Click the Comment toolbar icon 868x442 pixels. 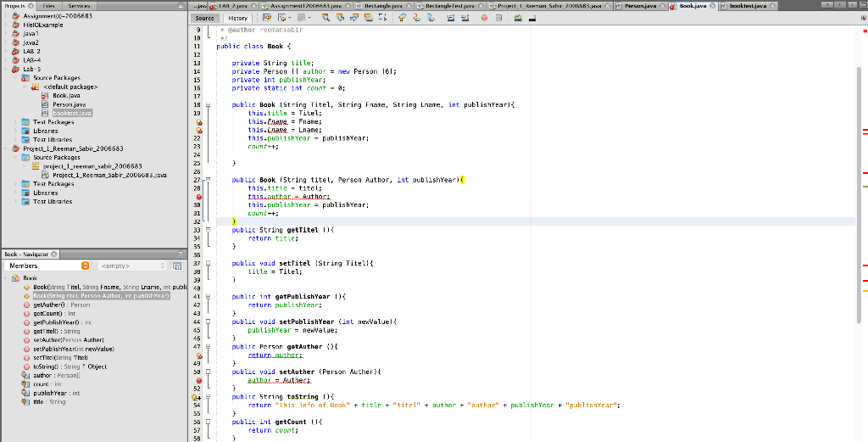[518, 18]
